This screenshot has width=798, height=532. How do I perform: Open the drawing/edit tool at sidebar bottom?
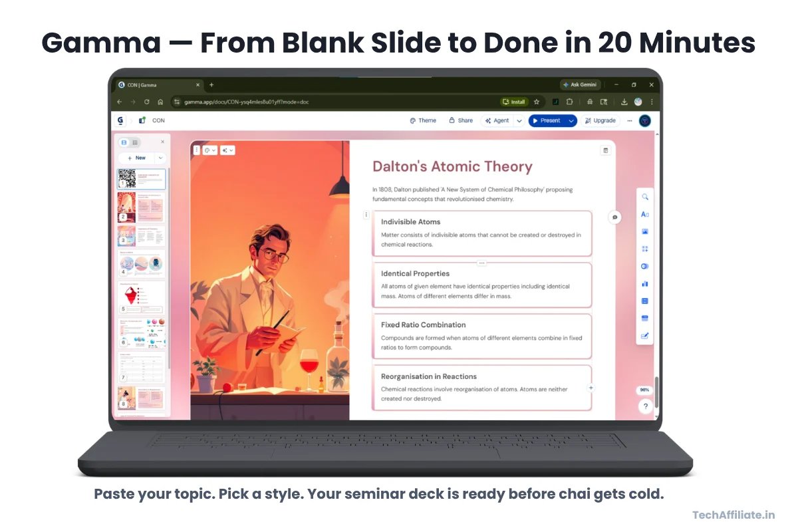point(644,335)
